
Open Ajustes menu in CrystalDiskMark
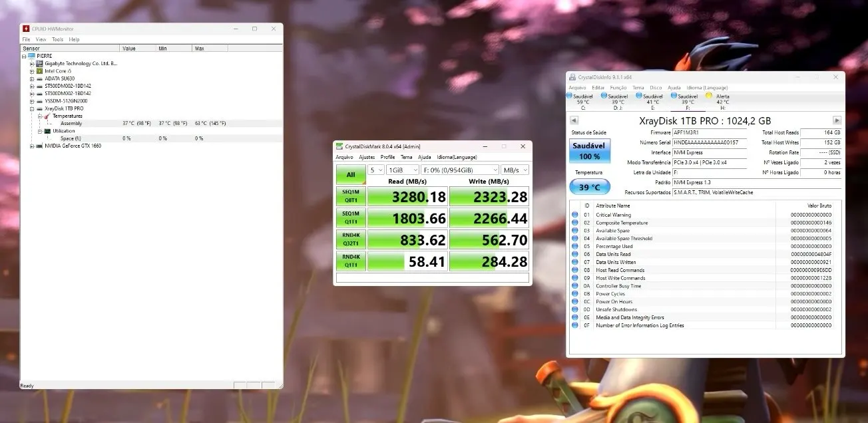click(x=367, y=157)
